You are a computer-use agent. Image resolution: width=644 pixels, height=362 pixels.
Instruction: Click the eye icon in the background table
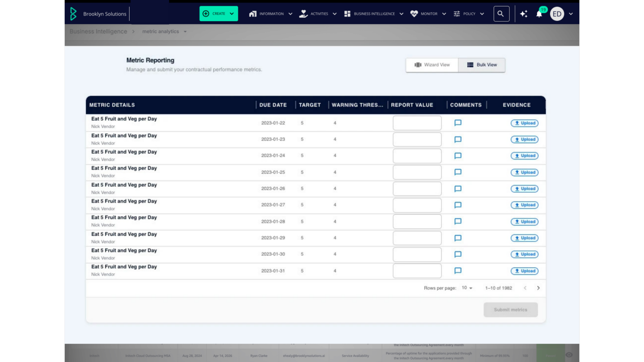click(x=569, y=355)
